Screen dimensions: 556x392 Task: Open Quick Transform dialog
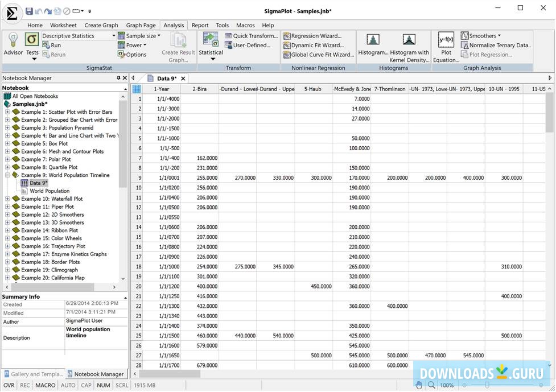point(252,36)
